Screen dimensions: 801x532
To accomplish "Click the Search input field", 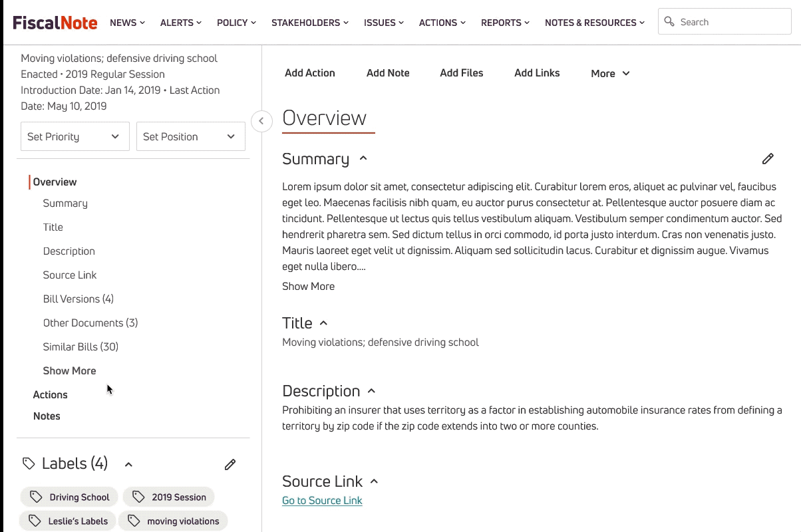I will 724,22.
